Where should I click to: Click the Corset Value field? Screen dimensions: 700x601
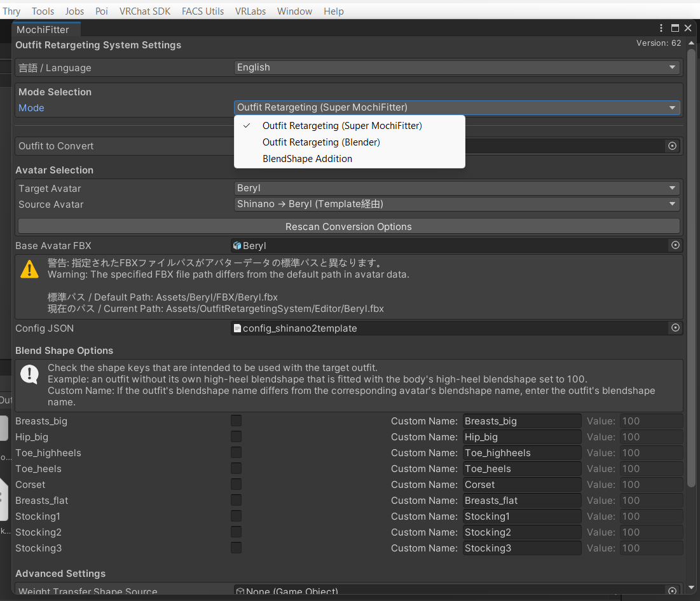tap(651, 485)
